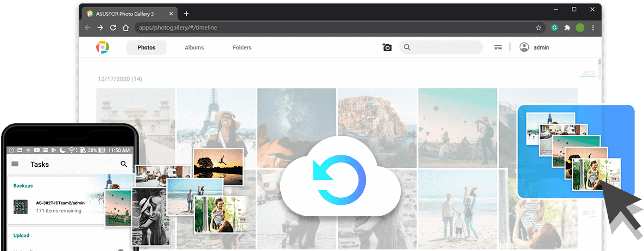This screenshot has width=644, height=251.
Task: Click into the gallery search field
Action: click(x=441, y=47)
